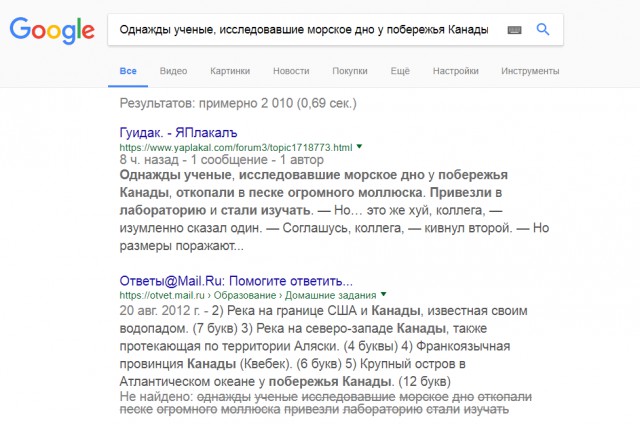Click the otvet.mail.ru breadcrumb URL
Viewport: 640px width, 424px height.
pos(248,295)
